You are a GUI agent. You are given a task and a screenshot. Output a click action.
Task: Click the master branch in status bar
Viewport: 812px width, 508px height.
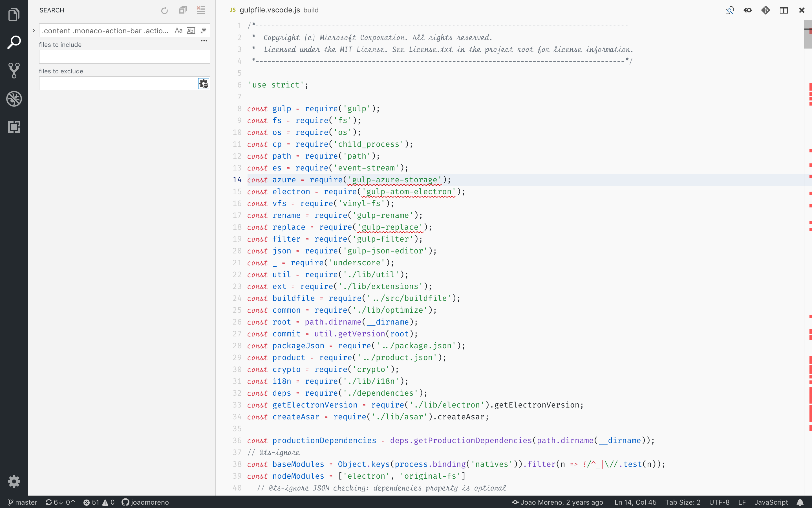coord(23,502)
